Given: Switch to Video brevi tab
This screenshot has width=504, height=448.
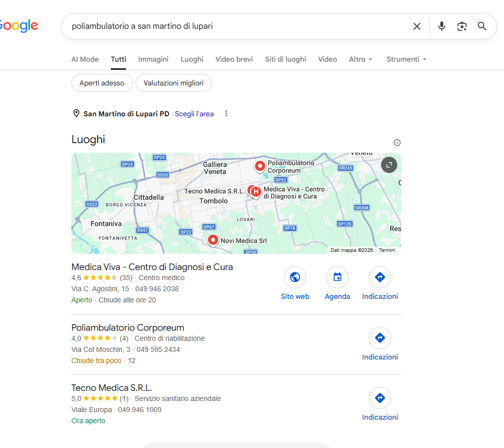Looking at the screenshot, I should click(234, 59).
